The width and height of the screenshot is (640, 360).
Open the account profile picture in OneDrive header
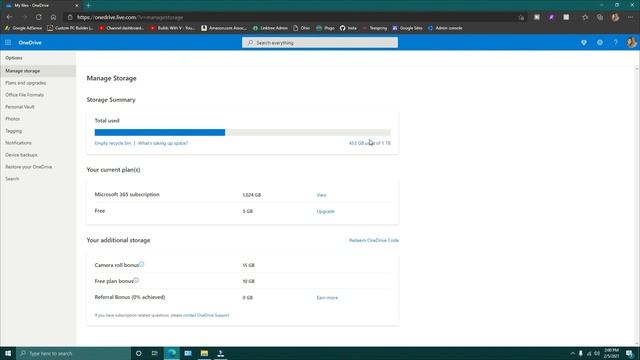tap(631, 42)
